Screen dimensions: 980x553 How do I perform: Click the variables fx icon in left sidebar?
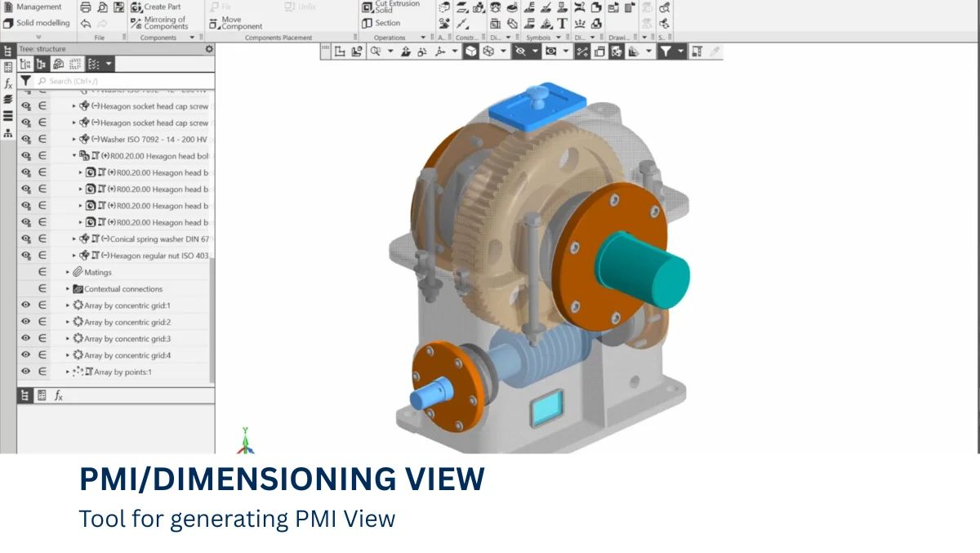click(8, 83)
